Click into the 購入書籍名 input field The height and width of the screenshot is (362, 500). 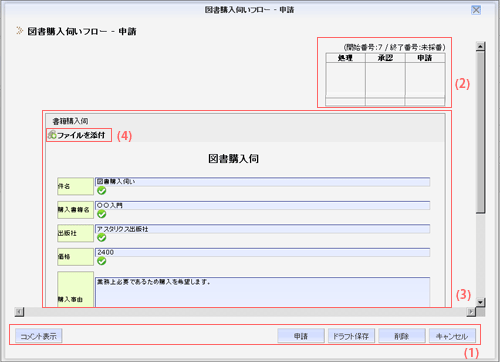[262, 205]
